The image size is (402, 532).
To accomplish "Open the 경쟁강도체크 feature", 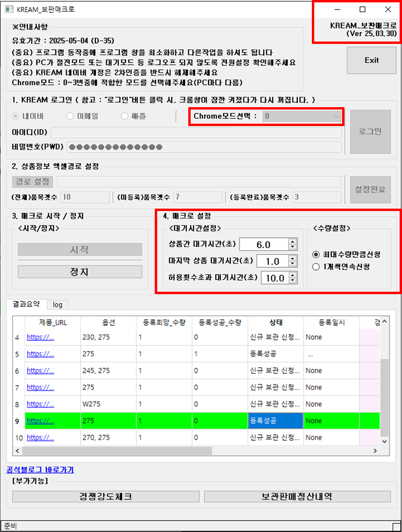I will (106, 497).
